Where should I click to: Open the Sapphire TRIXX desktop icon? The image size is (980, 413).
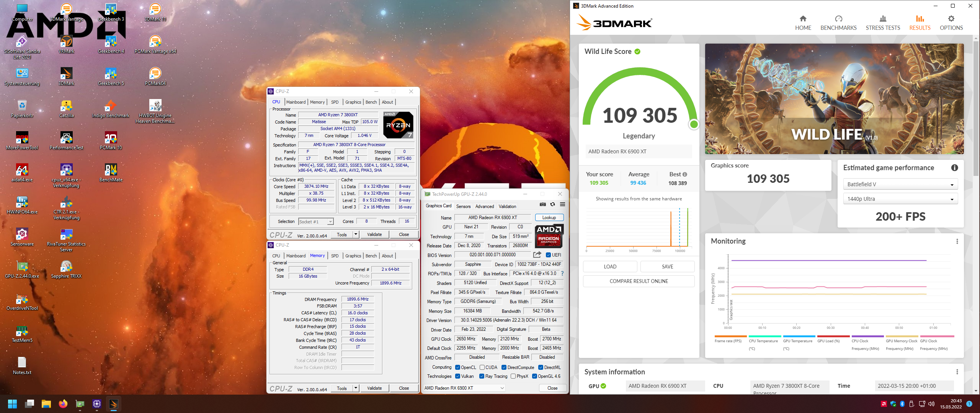pyautogui.click(x=66, y=269)
